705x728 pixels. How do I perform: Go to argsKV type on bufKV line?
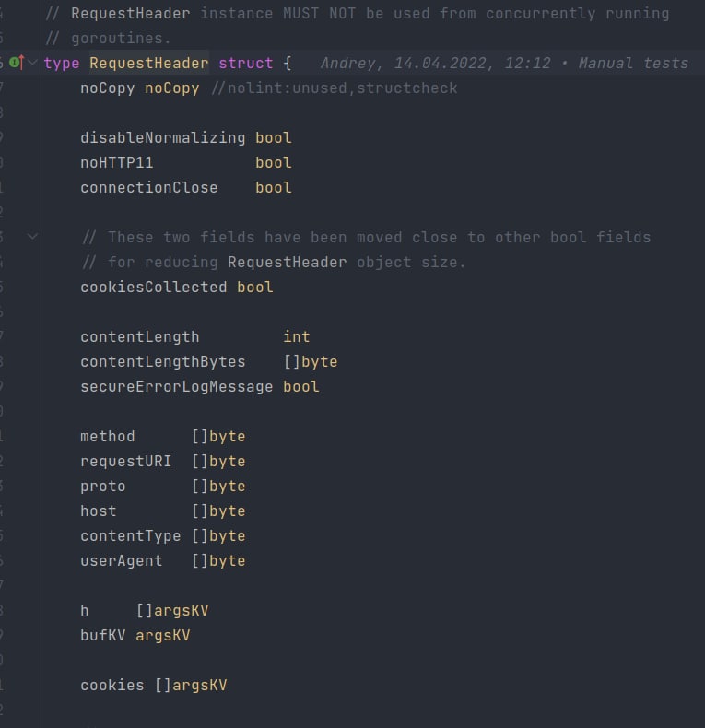tap(162, 636)
